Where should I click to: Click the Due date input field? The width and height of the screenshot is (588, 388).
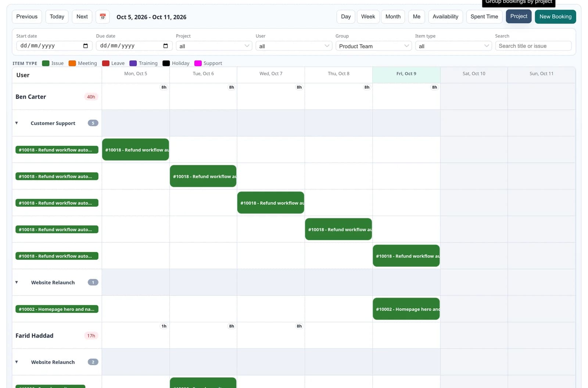coord(134,46)
